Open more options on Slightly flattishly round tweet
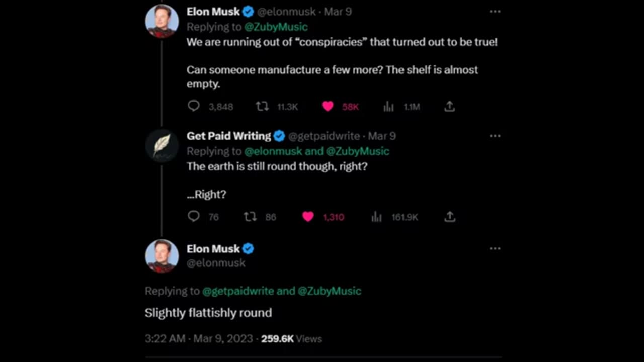The height and width of the screenshot is (362, 644). click(495, 248)
